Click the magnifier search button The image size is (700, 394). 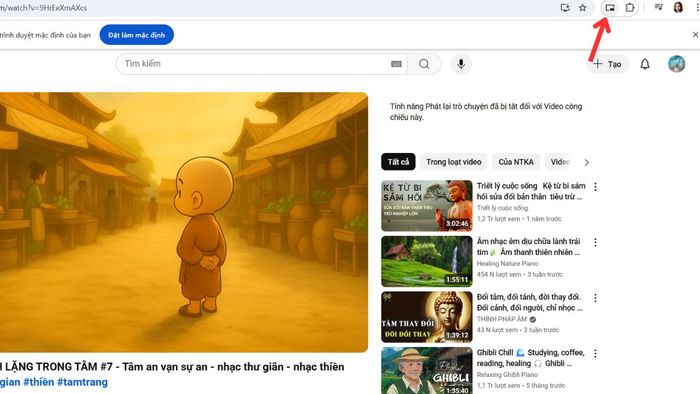[x=424, y=64]
